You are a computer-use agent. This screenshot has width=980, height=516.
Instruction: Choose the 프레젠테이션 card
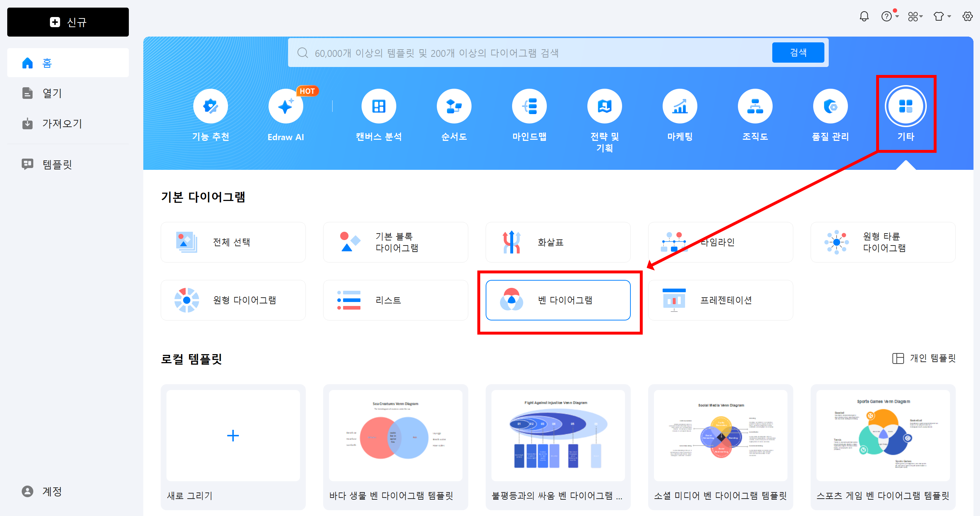pyautogui.click(x=721, y=300)
